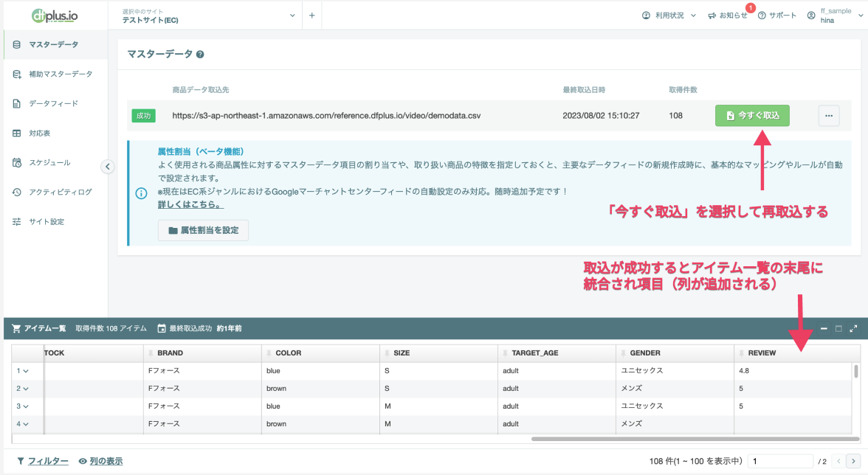Screen dimensions: 868x475
Task: Click the funnel filter icon
Action: tap(21, 461)
